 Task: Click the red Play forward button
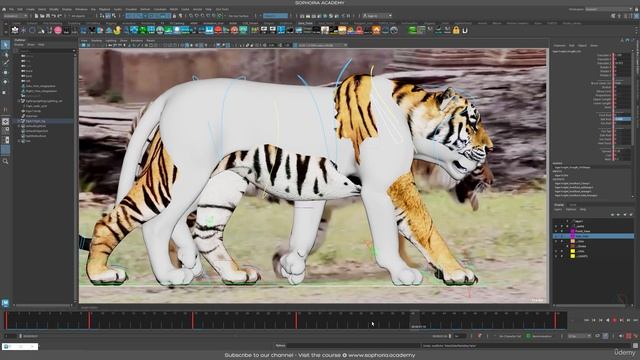pos(614,320)
